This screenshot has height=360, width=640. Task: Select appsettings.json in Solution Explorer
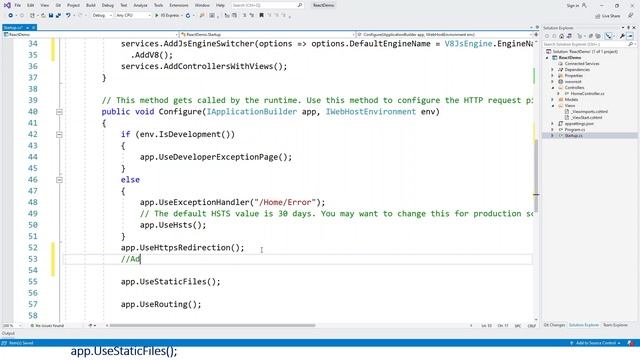click(x=579, y=124)
